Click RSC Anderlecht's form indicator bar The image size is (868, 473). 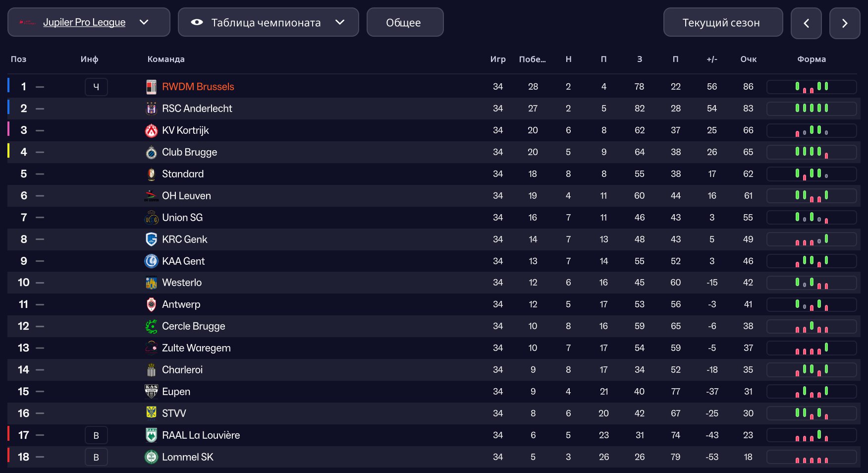811,109
